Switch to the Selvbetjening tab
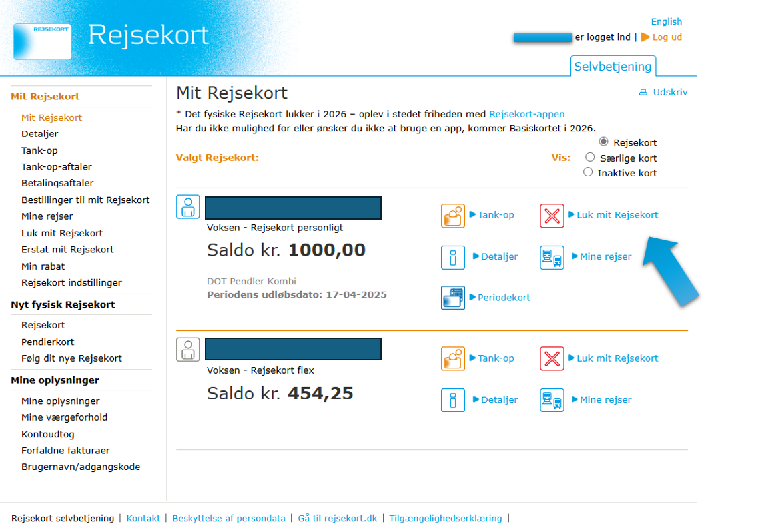764x532 pixels. point(613,67)
